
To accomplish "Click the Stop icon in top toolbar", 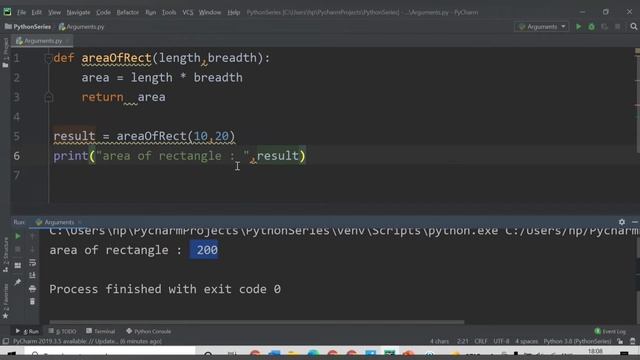I will (x=618, y=27).
